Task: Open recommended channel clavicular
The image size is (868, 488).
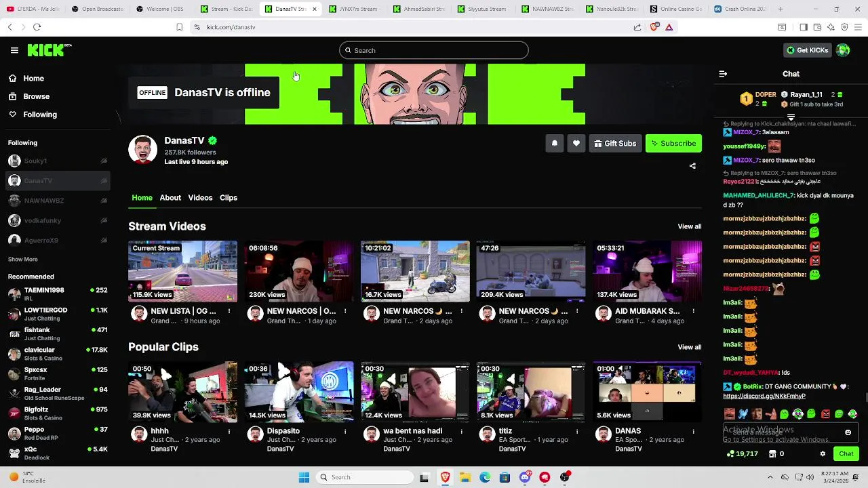Action: coord(58,354)
